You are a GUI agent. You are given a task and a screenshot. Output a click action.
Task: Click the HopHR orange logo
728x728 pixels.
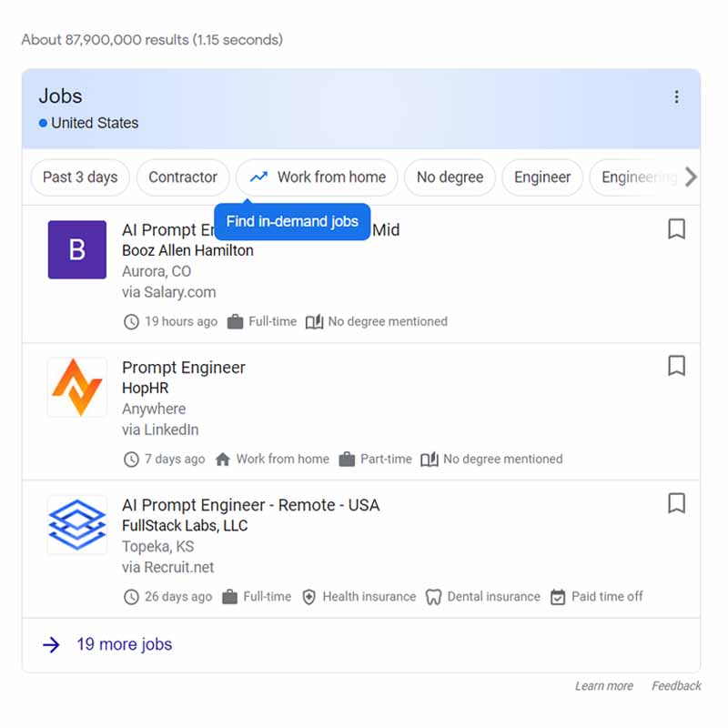tap(77, 388)
